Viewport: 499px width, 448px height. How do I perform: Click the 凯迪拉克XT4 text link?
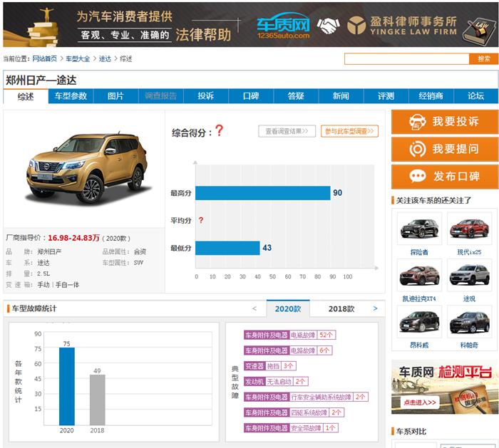(419, 299)
